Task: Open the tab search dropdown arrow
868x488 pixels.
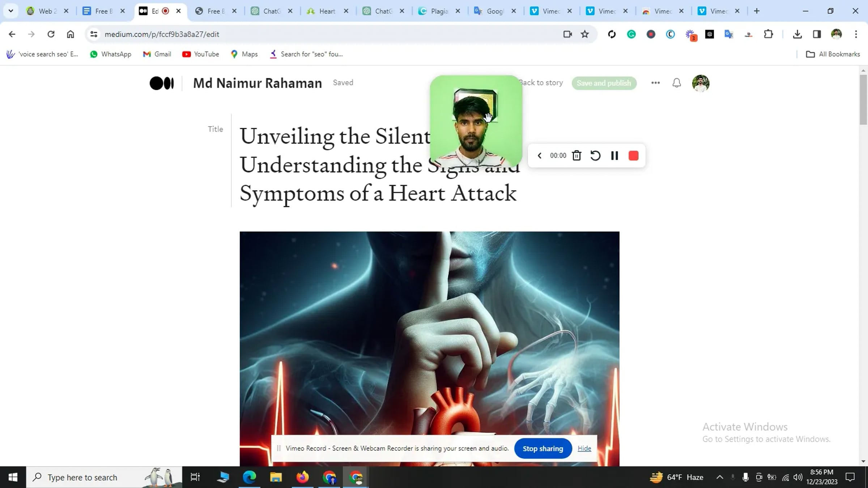Action: point(11,11)
